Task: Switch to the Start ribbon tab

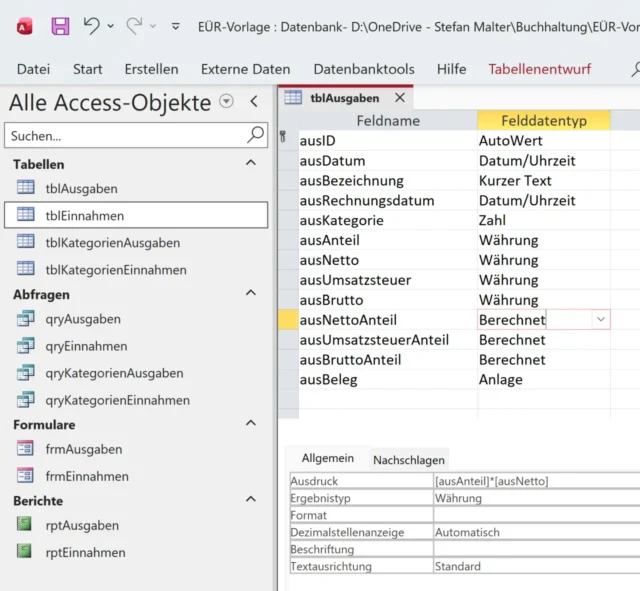Action: (87, 69)
